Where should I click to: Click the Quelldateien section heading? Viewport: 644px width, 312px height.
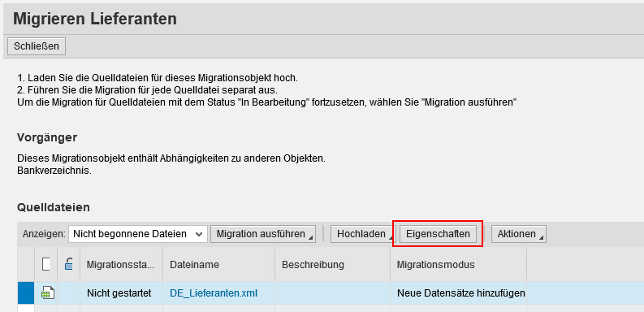(x=54, y=207)
